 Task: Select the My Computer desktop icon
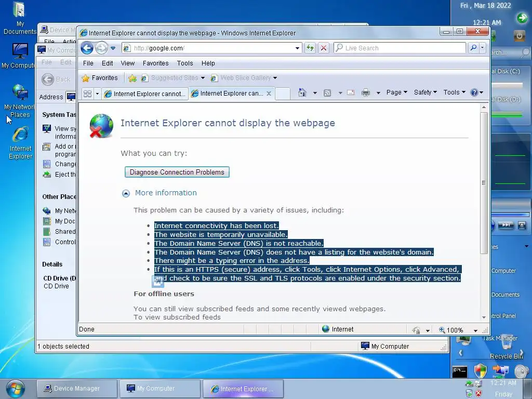click(19, 56)
